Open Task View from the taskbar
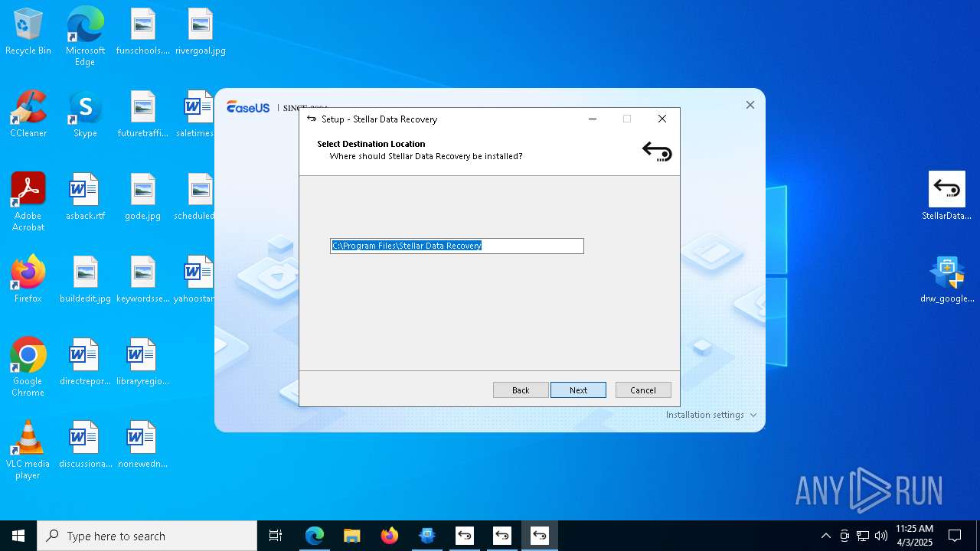Image resolution: width=980 pixels, height=551 pixels. [x=276, y=536]
